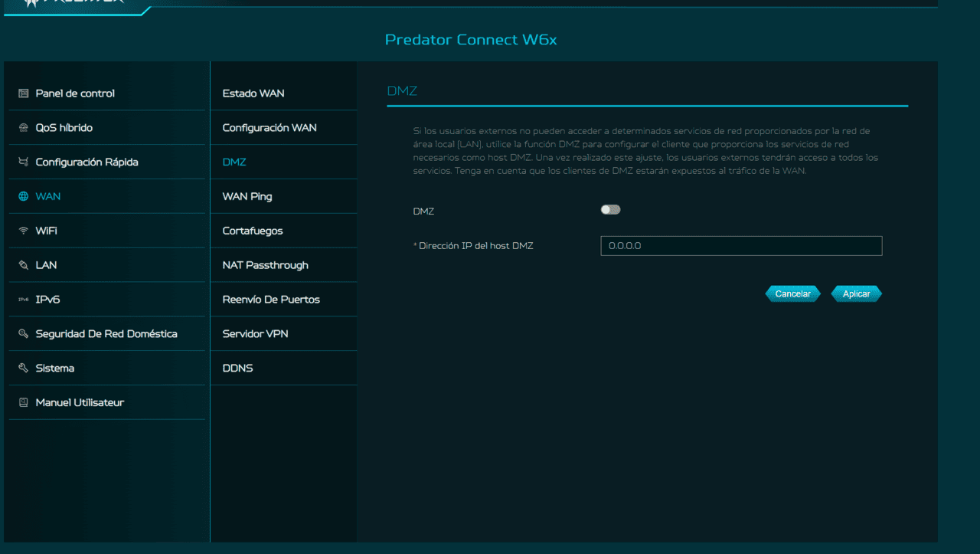Open Configuración WAN settings page
This screenshot has width=980, height=554.
pos(269,128)
